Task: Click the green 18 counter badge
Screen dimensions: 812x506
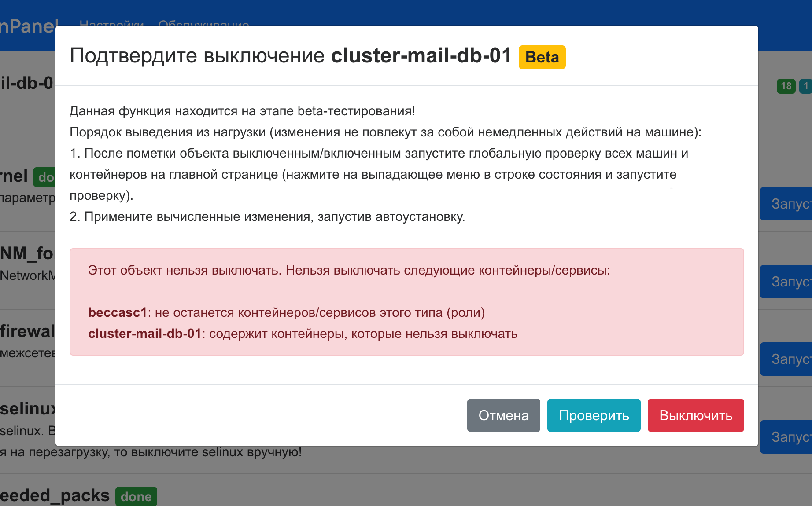Action: tap(786, 86)
